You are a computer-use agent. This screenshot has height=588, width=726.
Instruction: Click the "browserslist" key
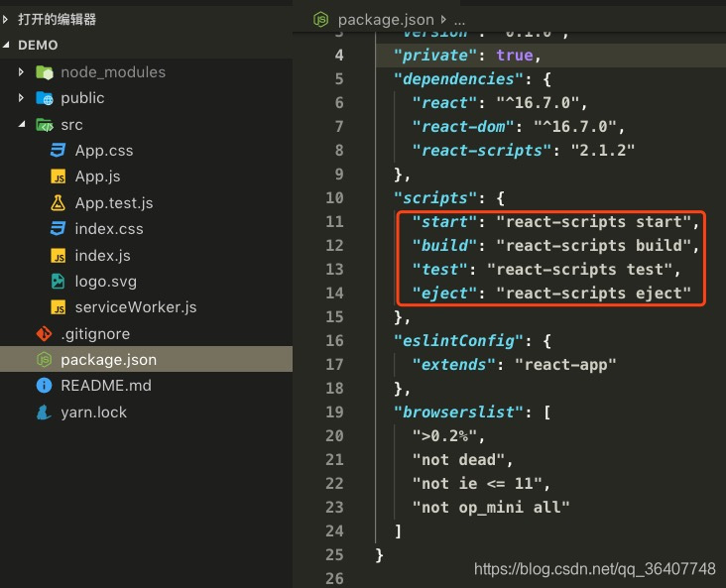click(458, 412)
